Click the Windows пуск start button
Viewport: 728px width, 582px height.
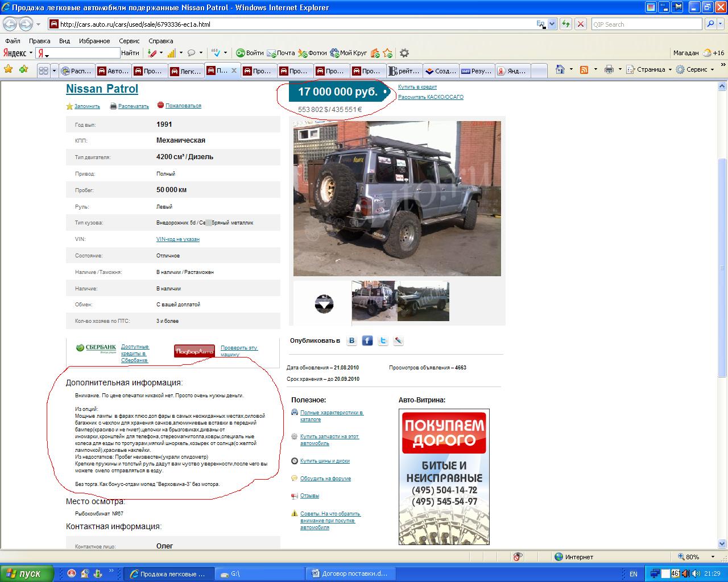pyautogui.click(x=27, y=573)
